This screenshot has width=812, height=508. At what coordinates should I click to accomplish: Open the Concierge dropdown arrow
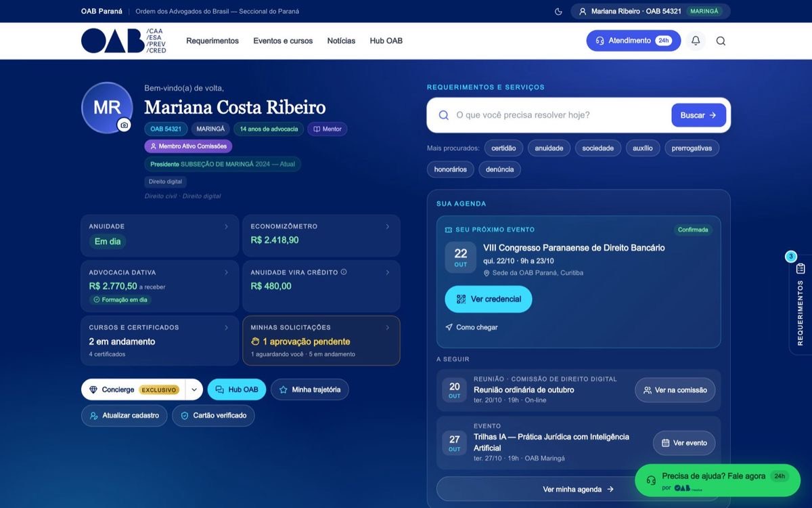click(x=194, y=389)
